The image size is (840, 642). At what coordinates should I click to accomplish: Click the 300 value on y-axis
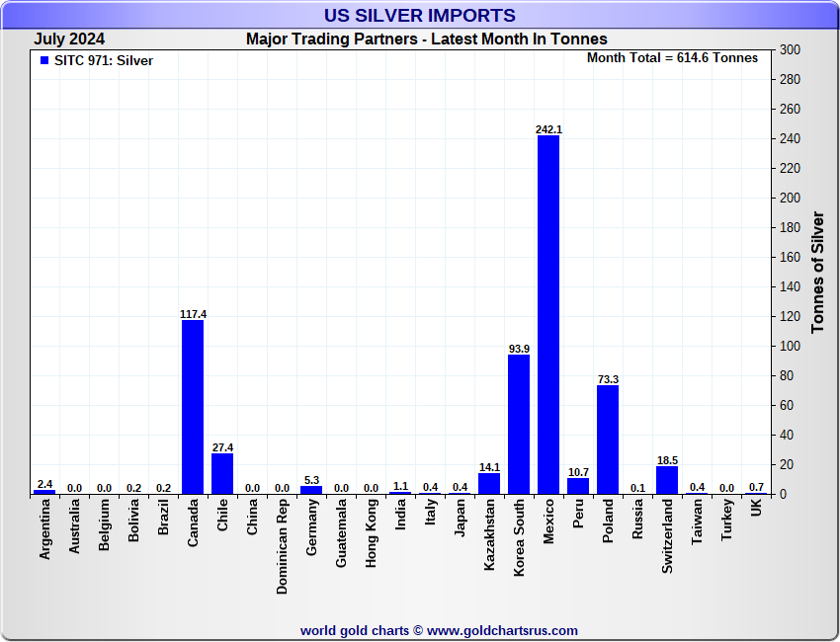790,49
